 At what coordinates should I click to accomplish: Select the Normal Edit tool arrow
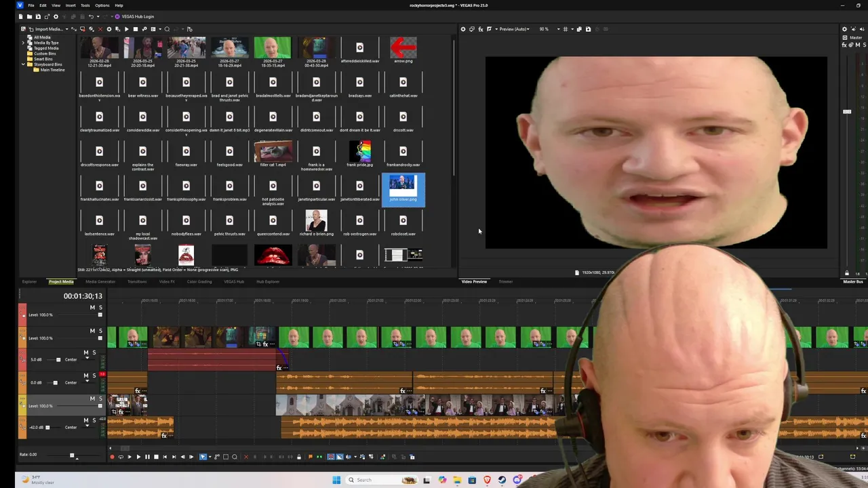(x=203, y=457)
